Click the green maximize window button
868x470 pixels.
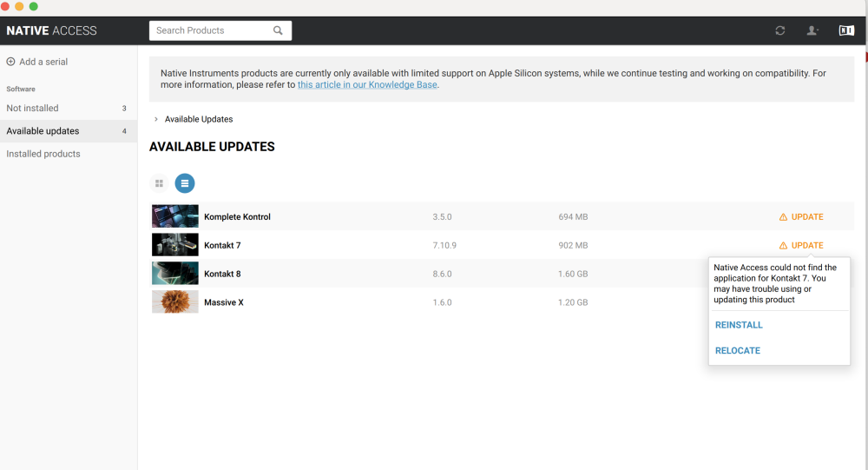click(x=33, y=6)
